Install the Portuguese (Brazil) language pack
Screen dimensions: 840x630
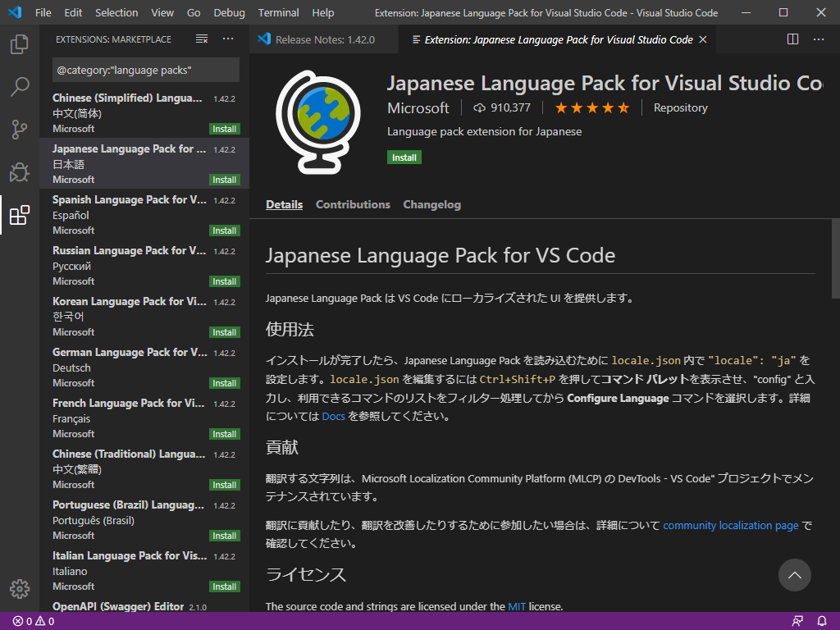point(225,536)
